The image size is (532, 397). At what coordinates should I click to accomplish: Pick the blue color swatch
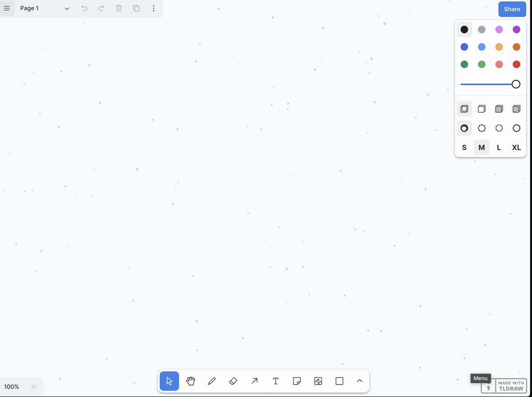click(x=464, y=47)
